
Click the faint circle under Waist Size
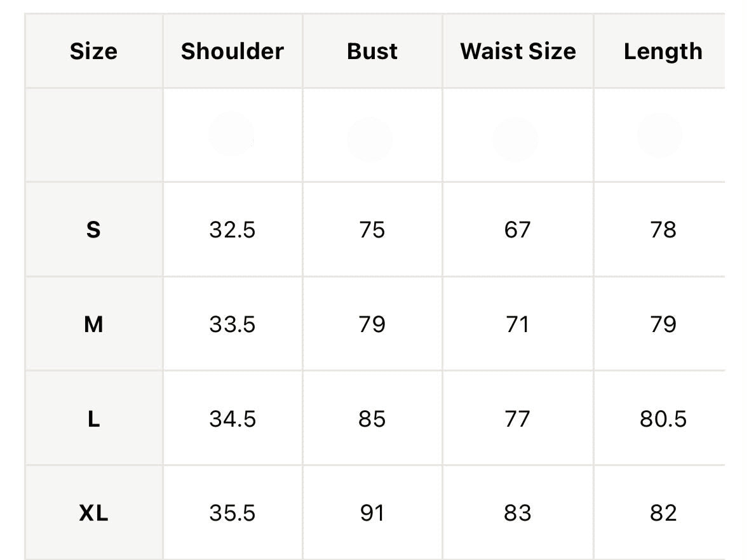pos(515,140)
